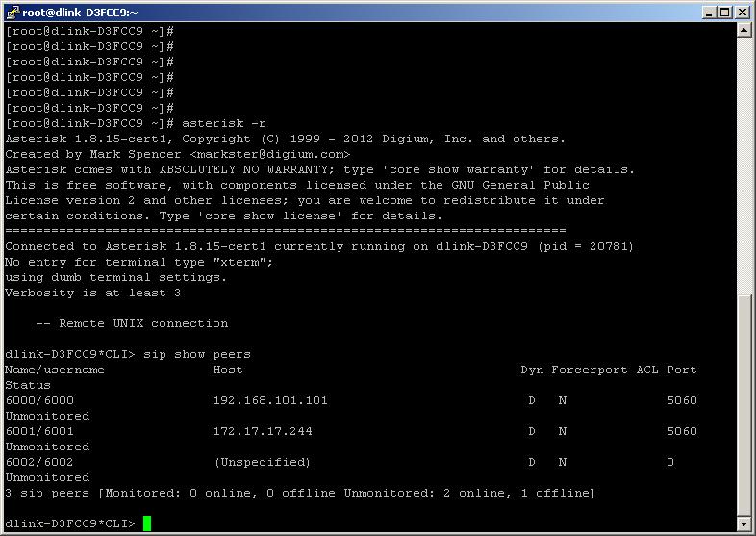
Task: Click the 'Asterisk 1.8.15-cert1, Copyright' line
Action: [285, 139]
